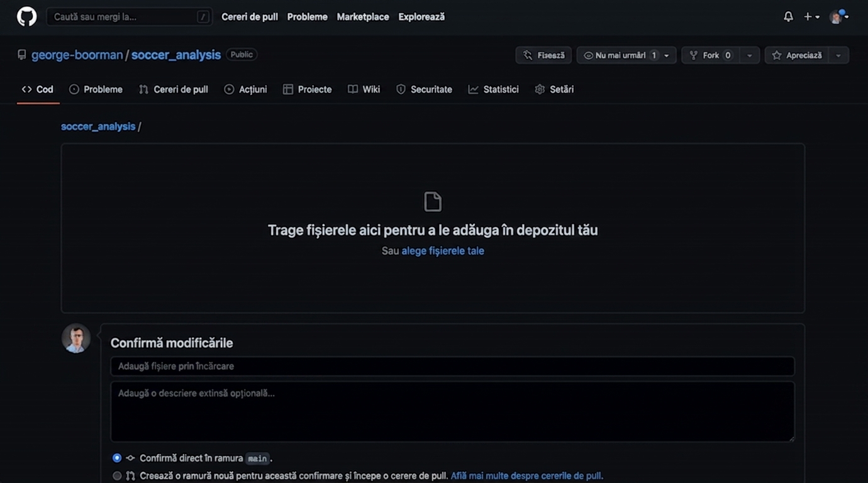Click the "main" branch label

[257, 458]
